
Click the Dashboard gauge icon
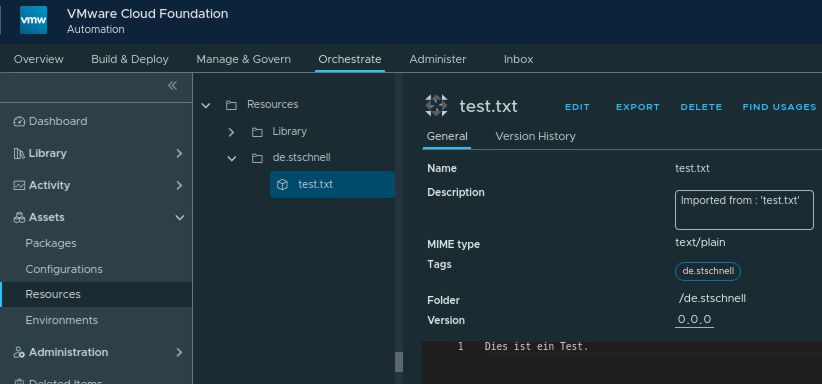pyautogui.click(x=19, y=122)
